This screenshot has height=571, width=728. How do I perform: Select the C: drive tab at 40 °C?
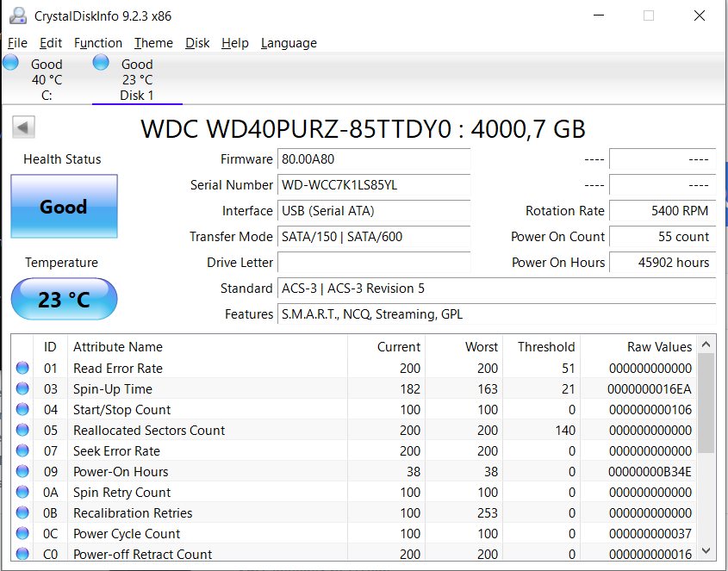click(x=46, y=80)
